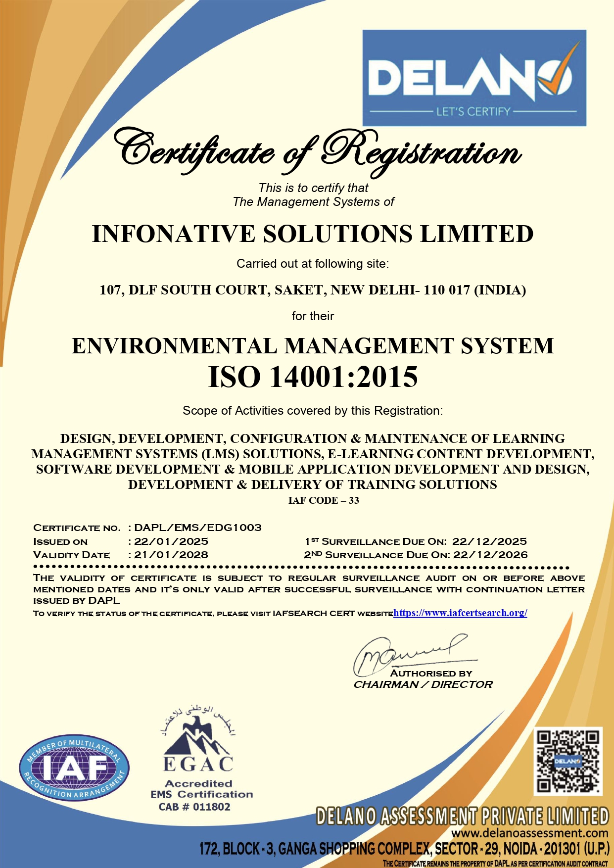
Task: Click the QR code at bottom right
Action: click(568, 761)
